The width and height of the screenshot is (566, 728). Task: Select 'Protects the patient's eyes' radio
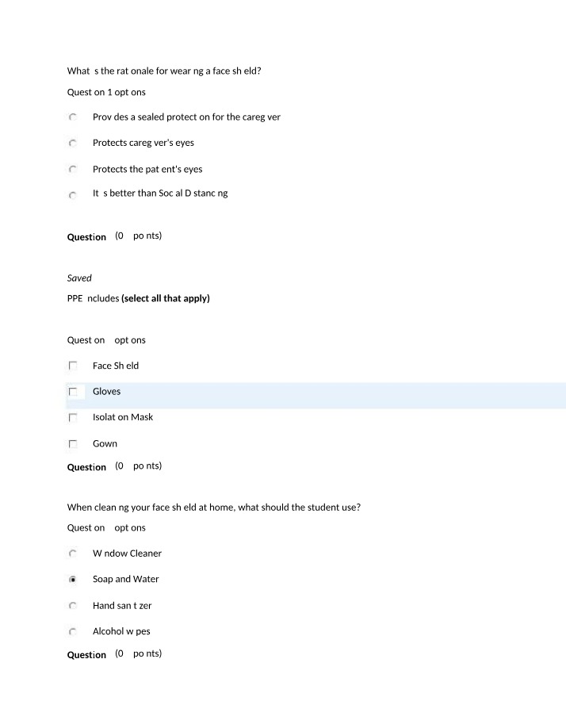click(73, 169)
